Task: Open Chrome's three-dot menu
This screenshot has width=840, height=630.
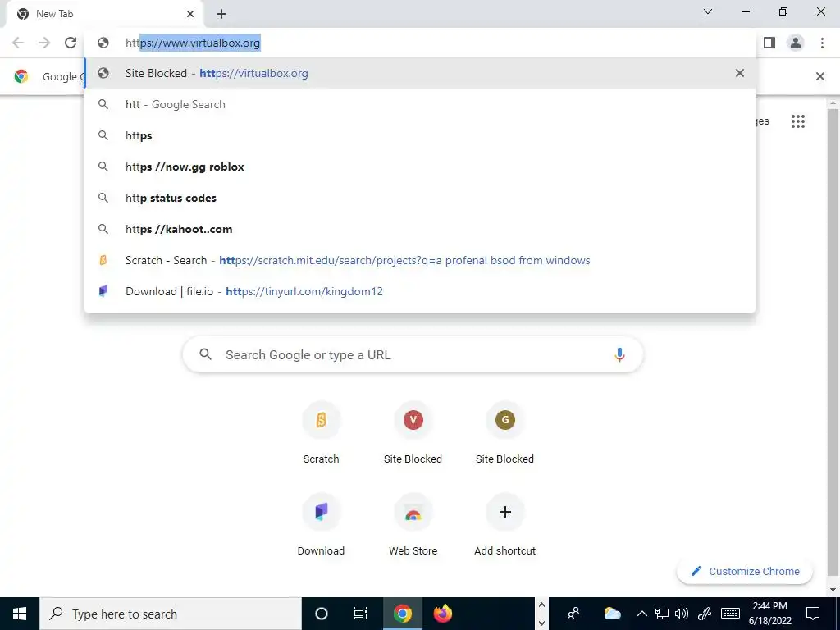Action: (822, 43)
